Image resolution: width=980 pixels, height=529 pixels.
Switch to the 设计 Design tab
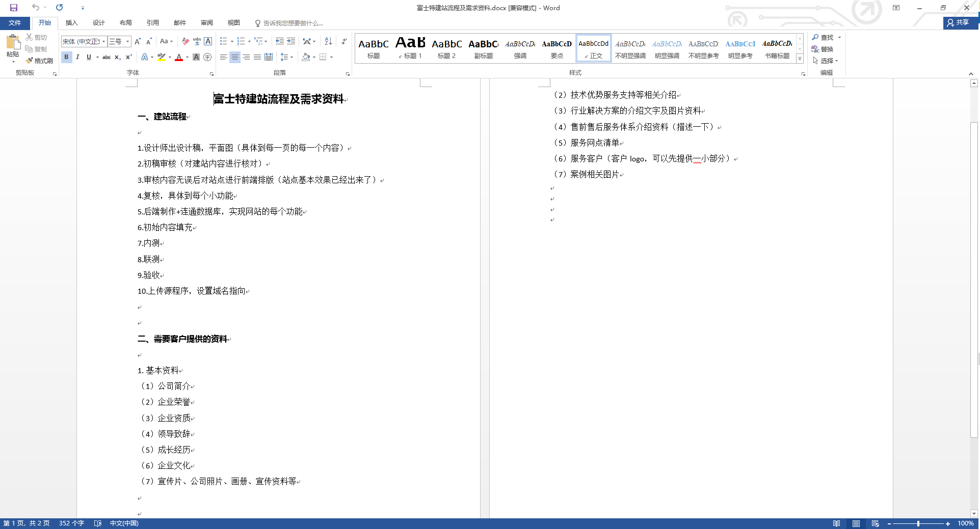click(99, 23)
